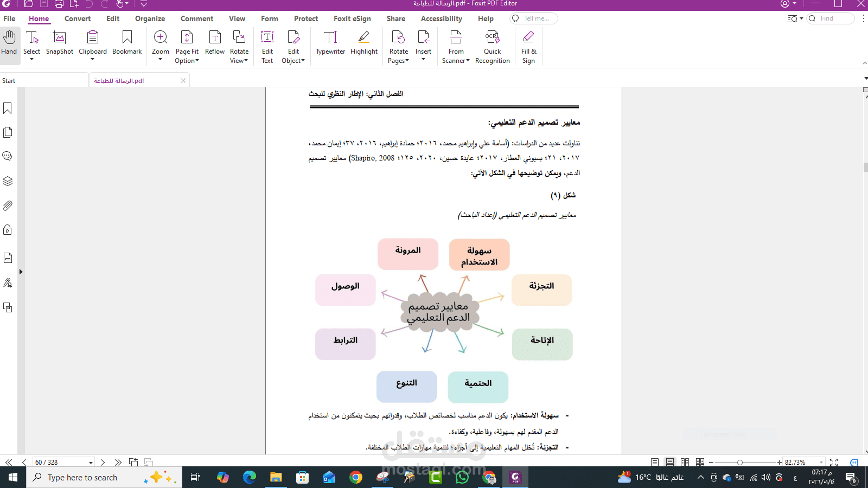Activate the Typewriter tool
This screenshot has height=488, width=868.
pos(330,43)
